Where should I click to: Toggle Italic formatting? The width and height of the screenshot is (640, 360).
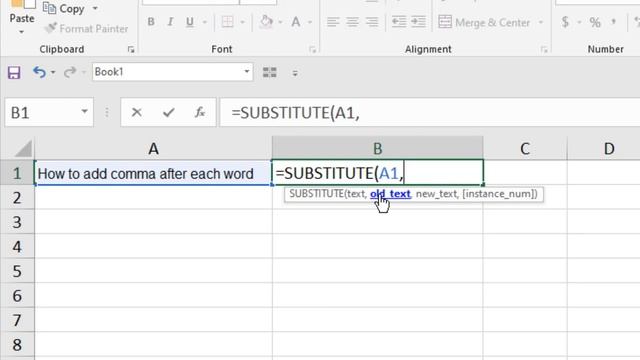click(170, 22)
